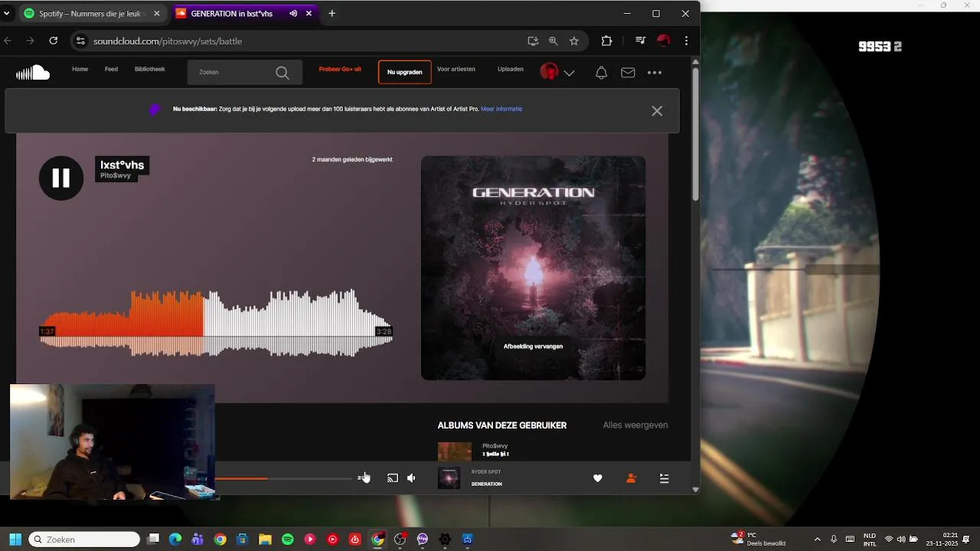Viewport: 980px width, 551px height.
Task: Open the three-dot more menu in SoundCloud header
Action: pyautogui.click(x=654, y=73)
